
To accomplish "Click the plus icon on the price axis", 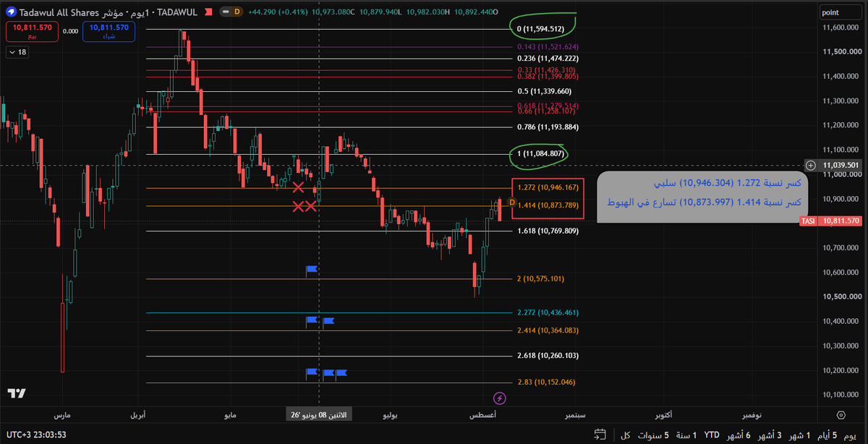I will point(811,165).
